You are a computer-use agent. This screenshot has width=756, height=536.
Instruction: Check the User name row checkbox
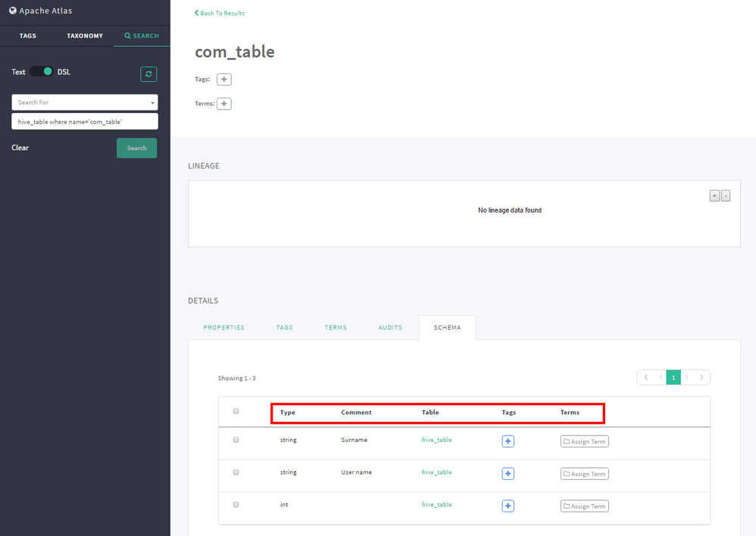[x=236, y=472]
